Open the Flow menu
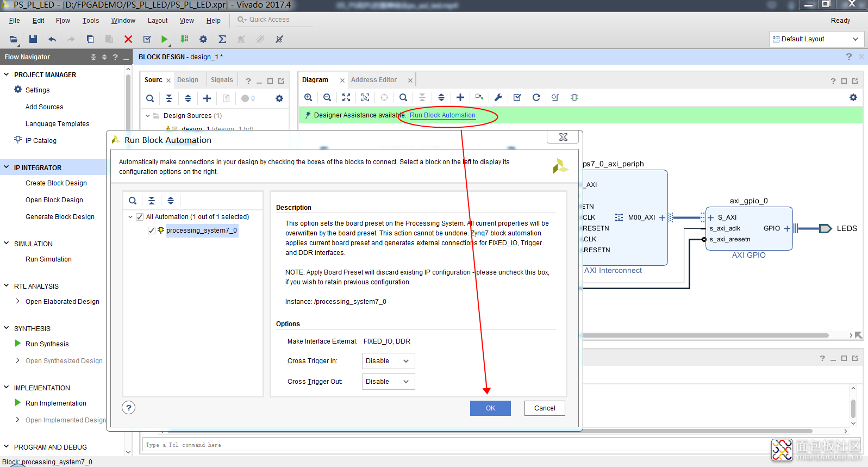The image size is (868, 467). pyautogui.click(x=63, y=21)
